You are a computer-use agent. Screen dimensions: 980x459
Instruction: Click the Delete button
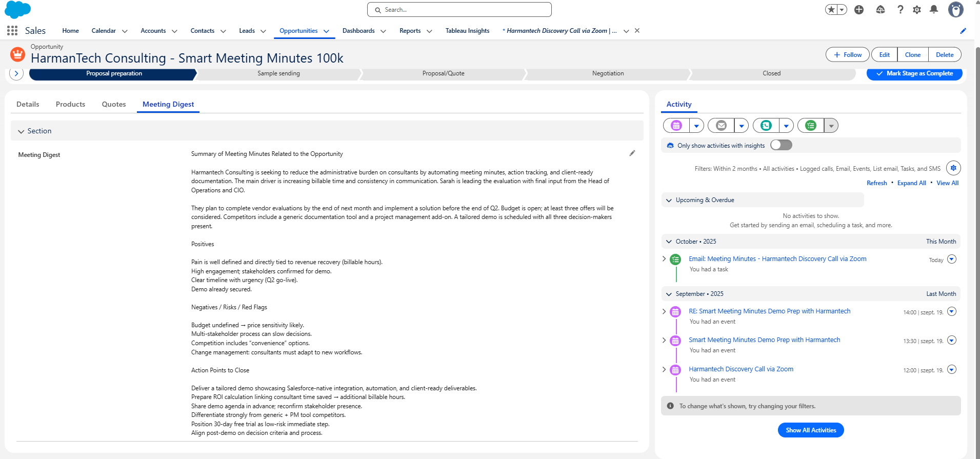[x=945, y=55]
